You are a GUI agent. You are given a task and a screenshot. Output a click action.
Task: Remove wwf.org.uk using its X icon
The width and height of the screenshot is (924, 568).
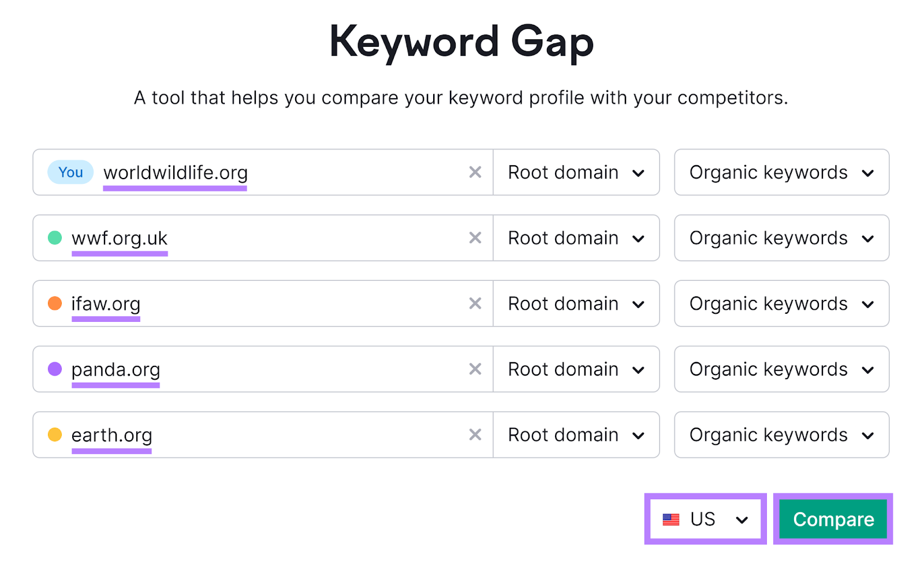pyautogui.click(x=475, y=238)
